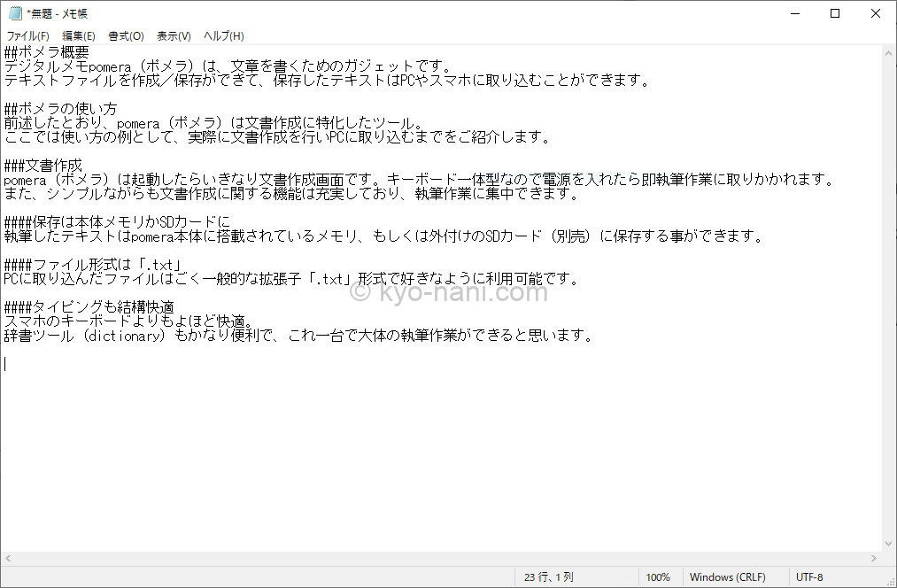
Task: Click the 23 行、1 列 status indicator
Action: tap(549, 577)
